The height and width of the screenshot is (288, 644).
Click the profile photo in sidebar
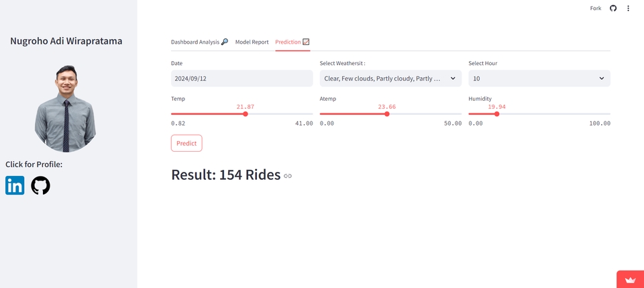tap(66, 108)
